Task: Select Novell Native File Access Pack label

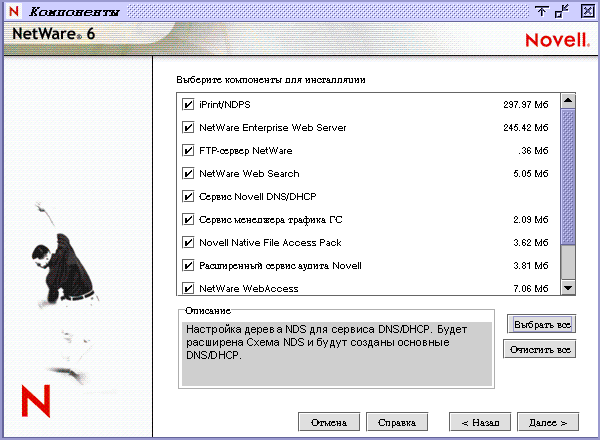Action: (270, 243)
